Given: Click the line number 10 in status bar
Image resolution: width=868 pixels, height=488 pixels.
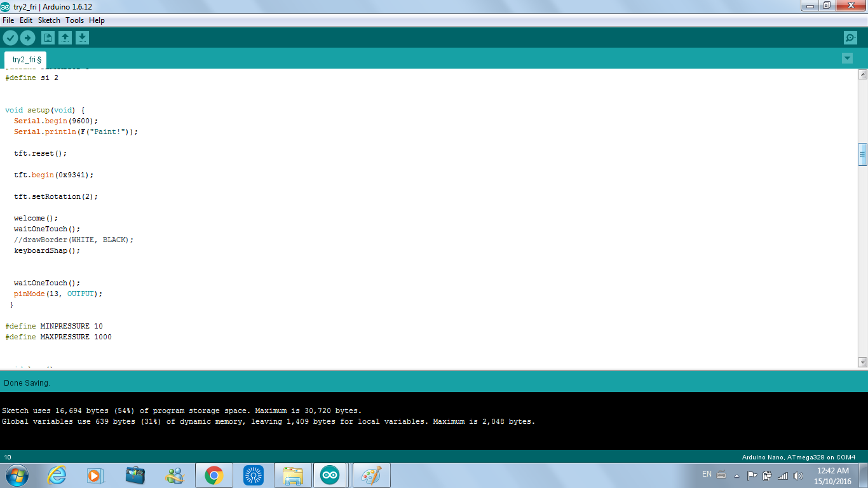Looking at the screenshot, I should tap(8, 457).
